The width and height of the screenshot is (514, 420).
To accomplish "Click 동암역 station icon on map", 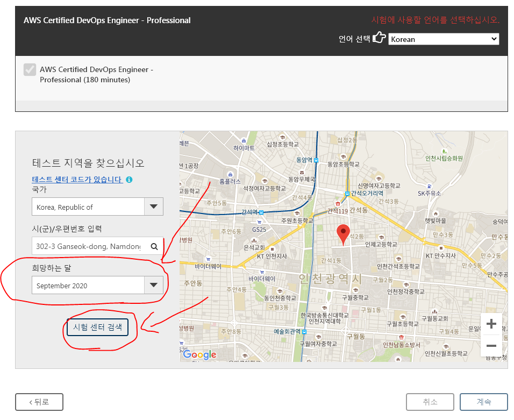I will (x=316, y=160).
